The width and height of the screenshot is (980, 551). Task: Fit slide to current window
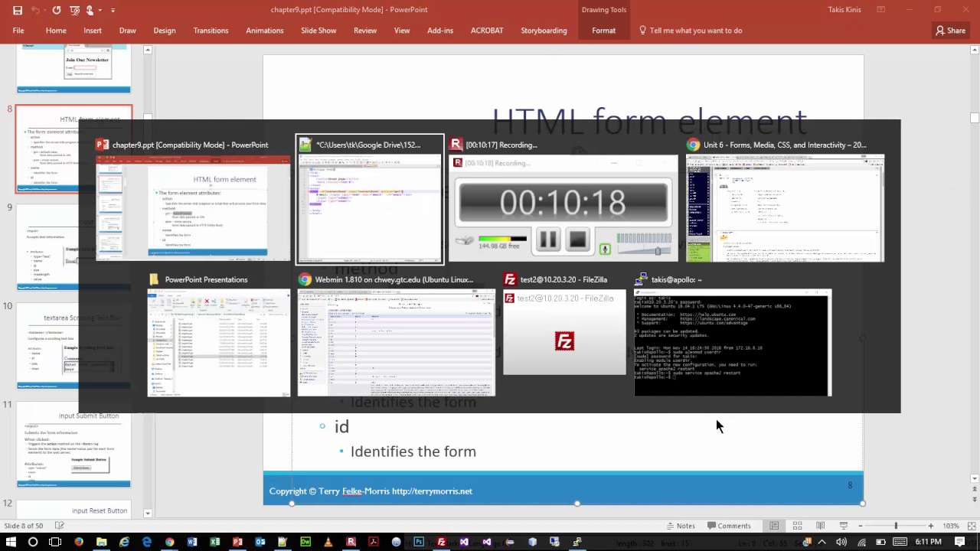pyautogui.click(x=970, y=526)
